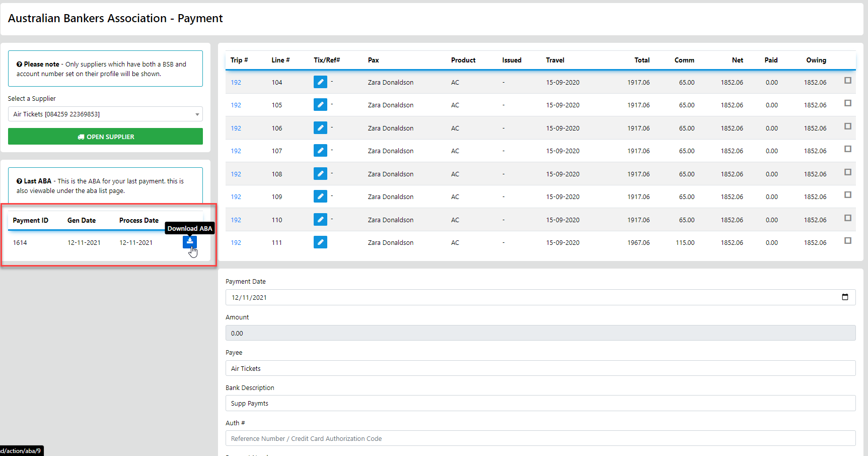Click the Payee field containing Air Tickets

tap(540, 368)
